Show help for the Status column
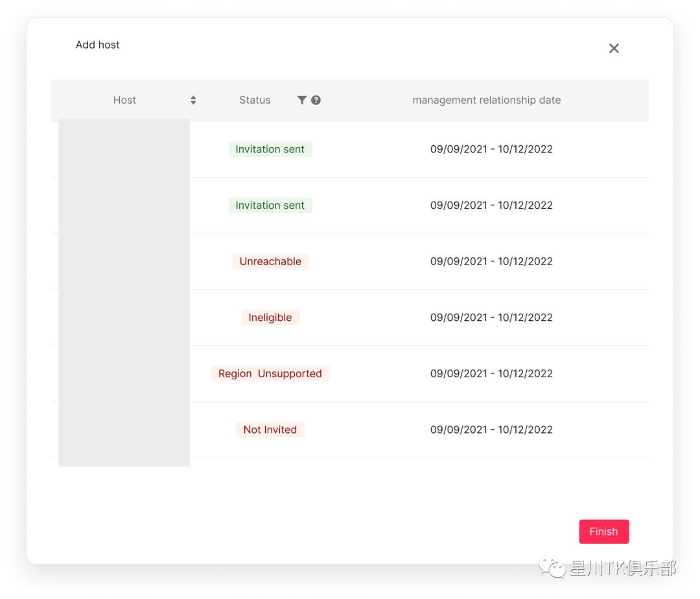The width and height of the screenshot is (700, 599). pyautogui.click(x=316, y=100)
